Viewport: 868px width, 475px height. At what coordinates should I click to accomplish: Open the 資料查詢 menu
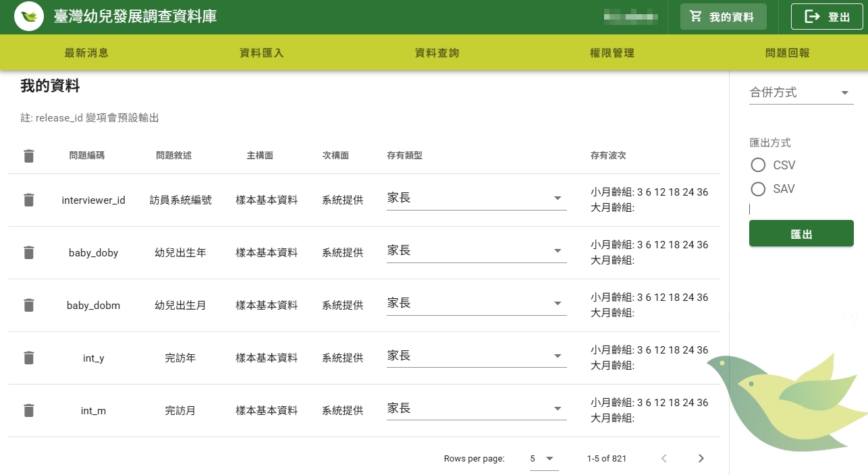tap(437, 53)
